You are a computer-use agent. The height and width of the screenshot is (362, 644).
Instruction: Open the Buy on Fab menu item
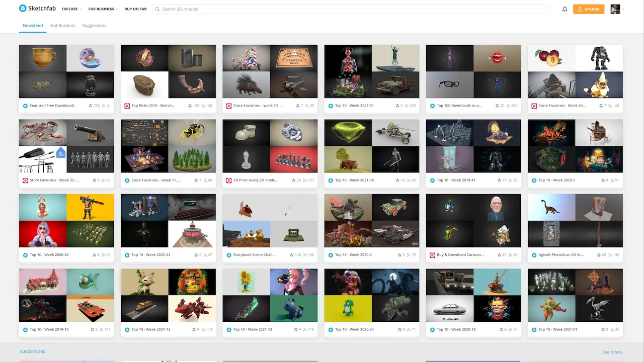[135, 9]
